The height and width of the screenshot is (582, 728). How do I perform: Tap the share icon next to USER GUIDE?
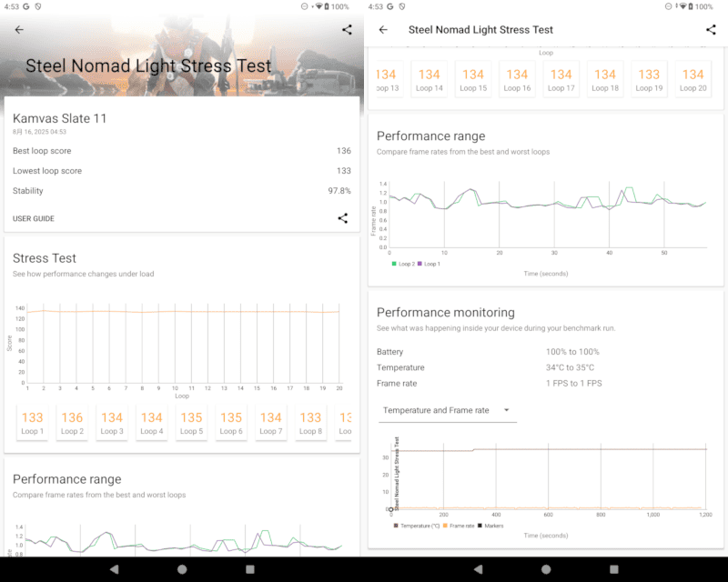click(343, 218)
